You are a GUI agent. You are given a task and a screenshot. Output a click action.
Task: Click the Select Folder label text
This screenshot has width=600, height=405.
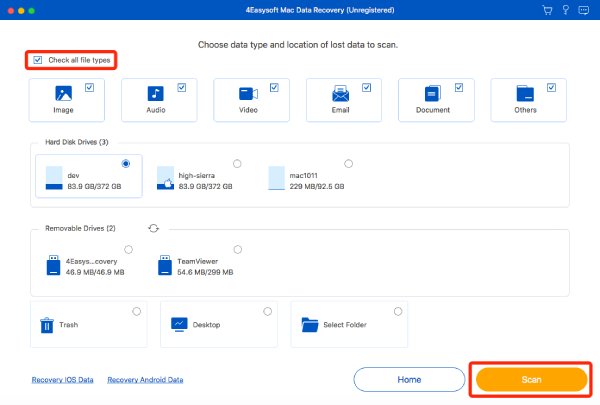pyautogui.click(x=345, y=325)
